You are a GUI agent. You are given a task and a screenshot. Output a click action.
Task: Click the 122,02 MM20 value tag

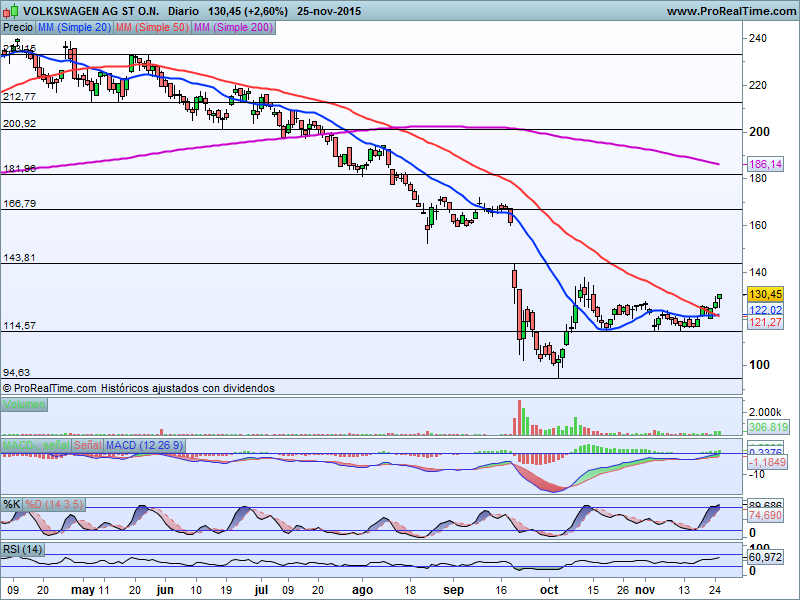(x=765, y=310)
